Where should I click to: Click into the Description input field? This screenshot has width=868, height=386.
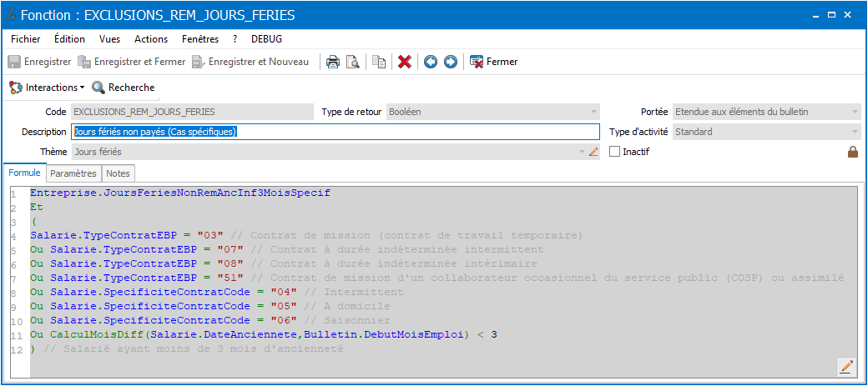tap(336, 132)
